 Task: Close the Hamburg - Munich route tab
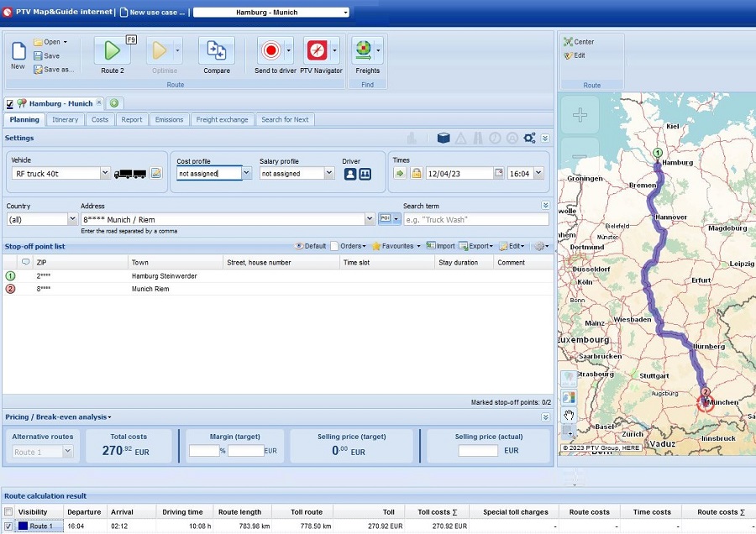[99, 102]
